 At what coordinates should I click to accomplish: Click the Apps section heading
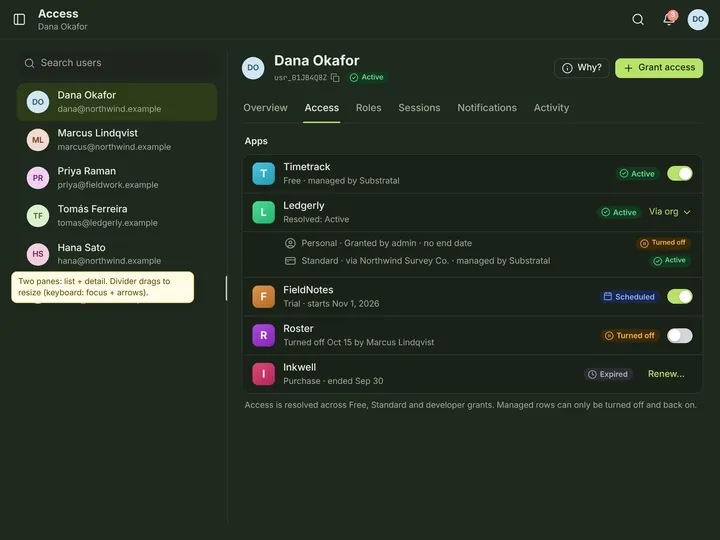coord(256,141)
